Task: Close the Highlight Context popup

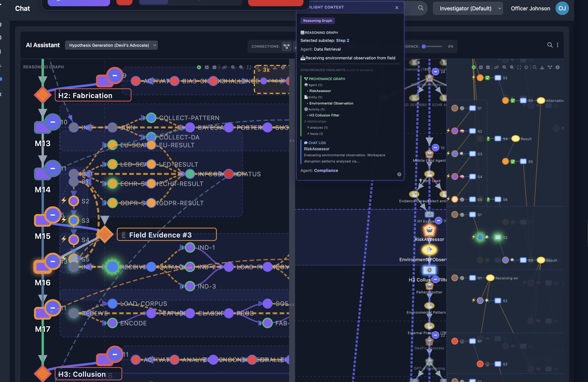Action: [x=397, y=8]
